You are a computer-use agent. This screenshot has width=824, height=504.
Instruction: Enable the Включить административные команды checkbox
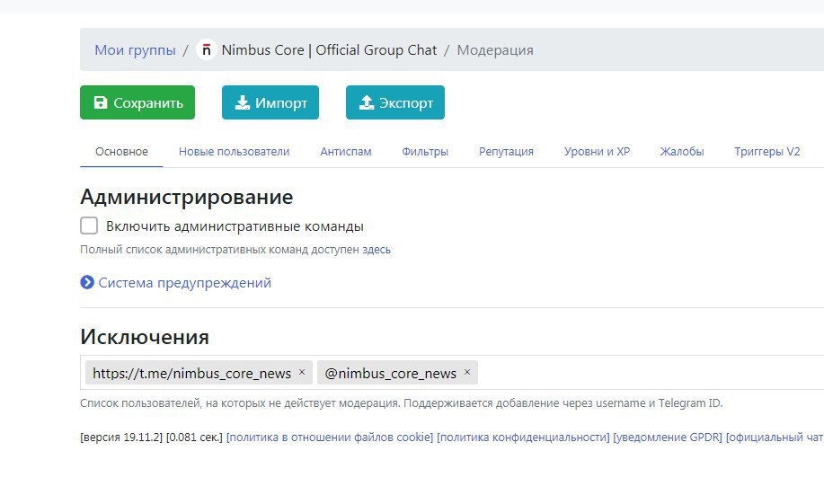tap(89, 225)
